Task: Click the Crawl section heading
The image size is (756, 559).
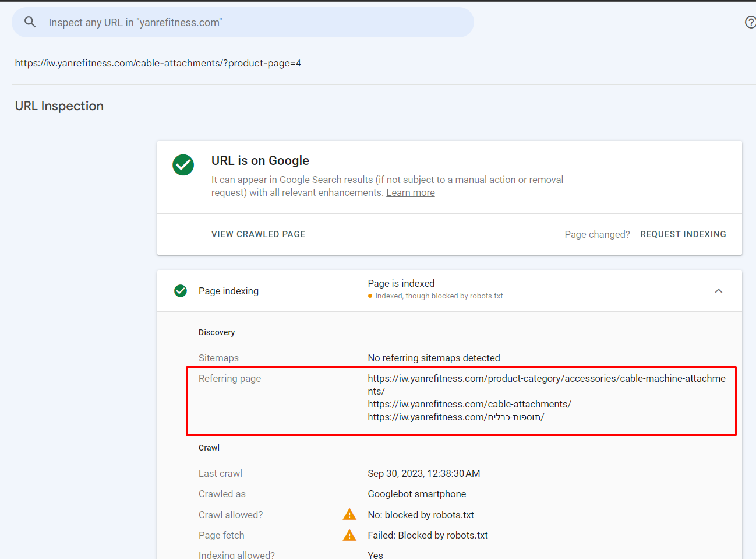Action: [x=209, y=448]
